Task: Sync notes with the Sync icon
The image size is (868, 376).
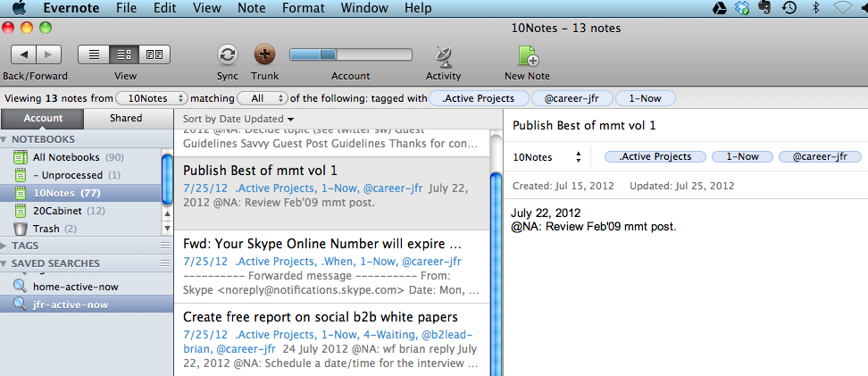Action: tap(227, 54)
